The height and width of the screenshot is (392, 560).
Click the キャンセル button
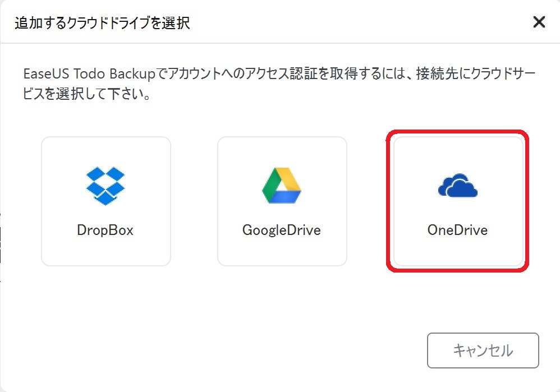[483, 351]
